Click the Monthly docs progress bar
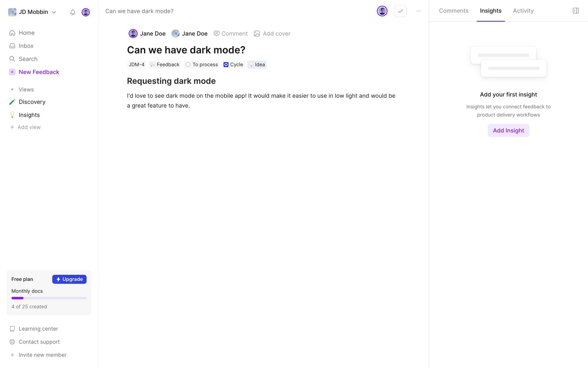This screenshot has height=368, width=588. click(49, 298)
